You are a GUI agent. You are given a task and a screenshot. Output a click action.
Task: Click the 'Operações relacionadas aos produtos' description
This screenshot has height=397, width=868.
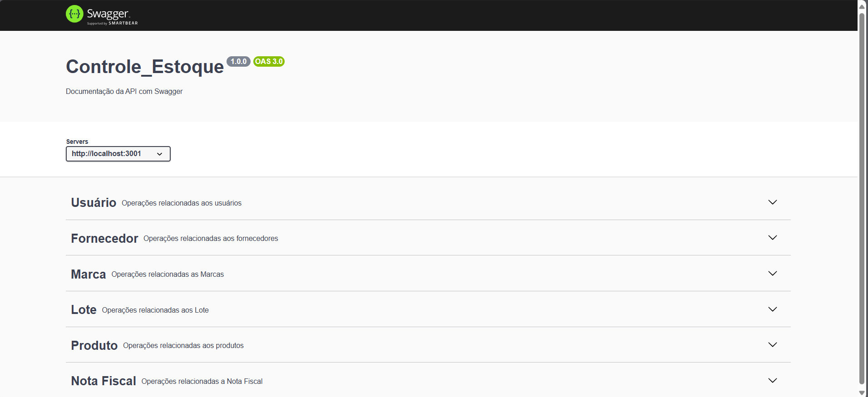point(183,346)
